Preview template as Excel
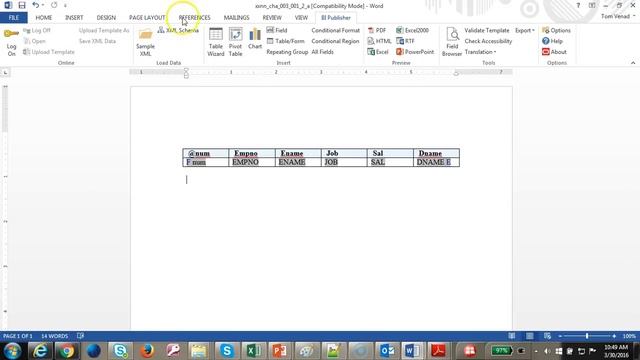Viewport: 640px width, 360px height. click(x=378, y=52)
